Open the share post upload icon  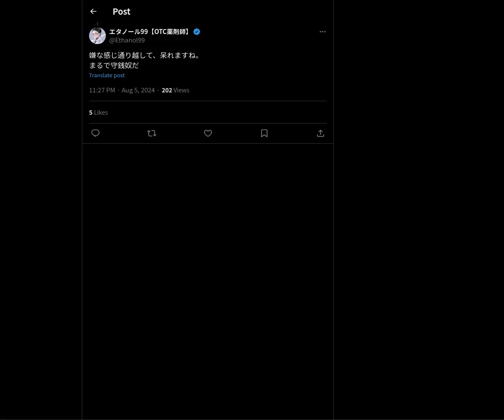[x=320, y=133]
